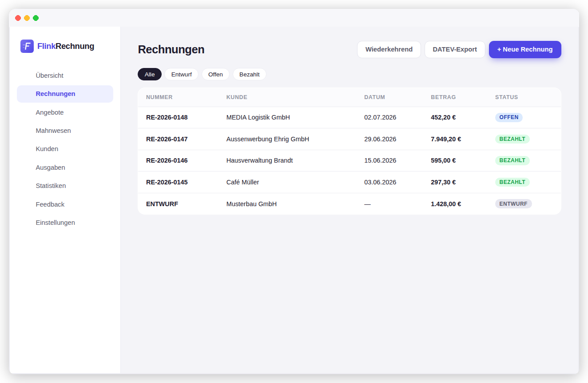This screenshot has height=383, width=588.
Task: Click the NUMMER column header
Action: [x=159, y=97]
